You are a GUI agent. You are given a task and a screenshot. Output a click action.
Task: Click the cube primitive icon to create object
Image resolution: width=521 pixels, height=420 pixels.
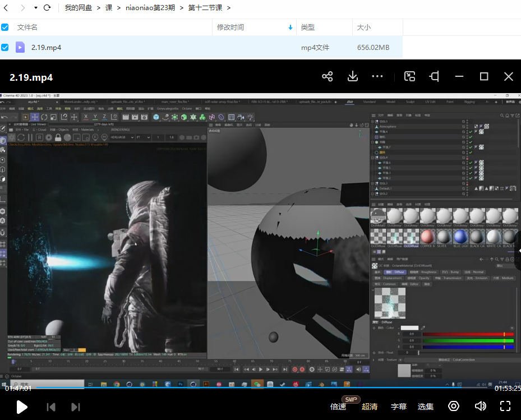(x=156, y=116)
